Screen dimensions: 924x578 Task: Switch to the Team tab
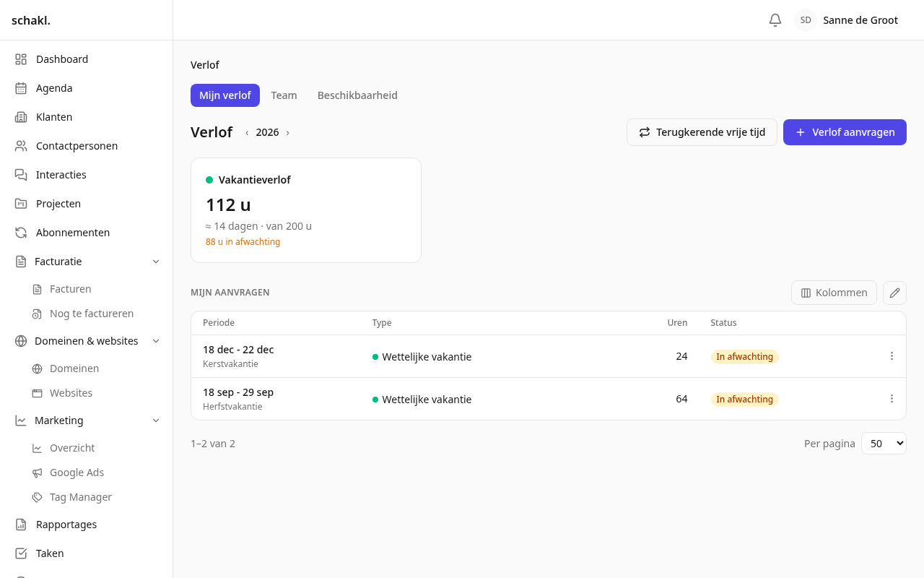(x=284, y=95)
